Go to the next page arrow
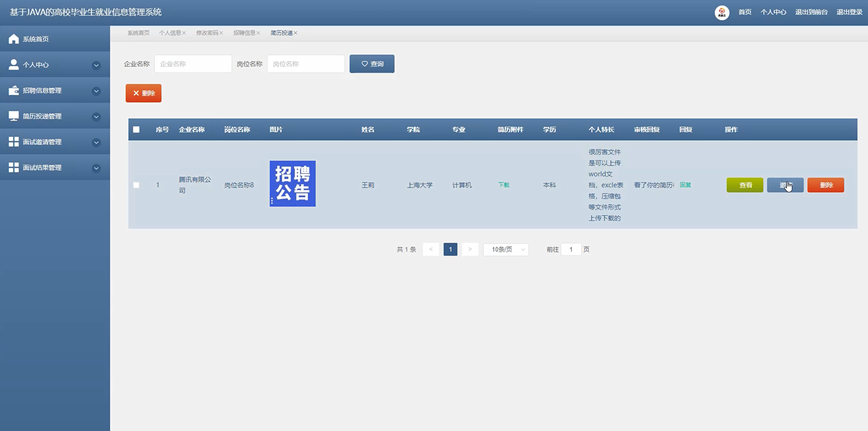 click(x=470, y=249)
